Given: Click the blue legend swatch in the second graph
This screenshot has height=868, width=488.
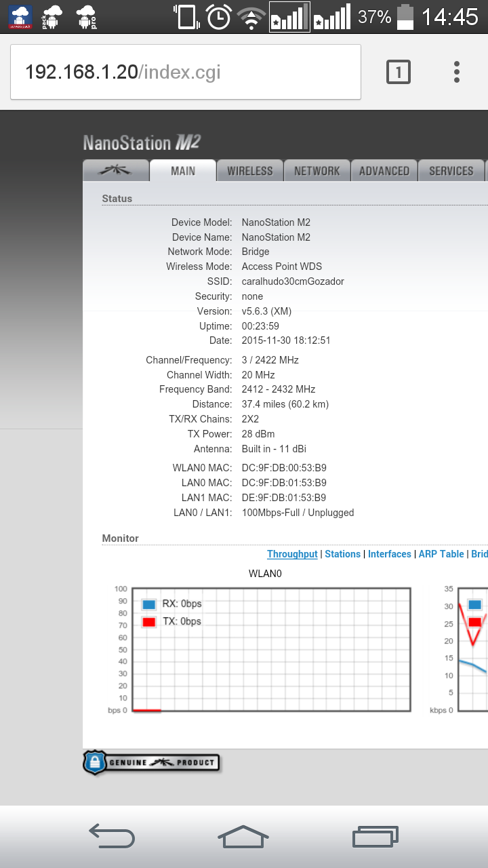Looking at the screenshot, I should (x=474, y=604).
